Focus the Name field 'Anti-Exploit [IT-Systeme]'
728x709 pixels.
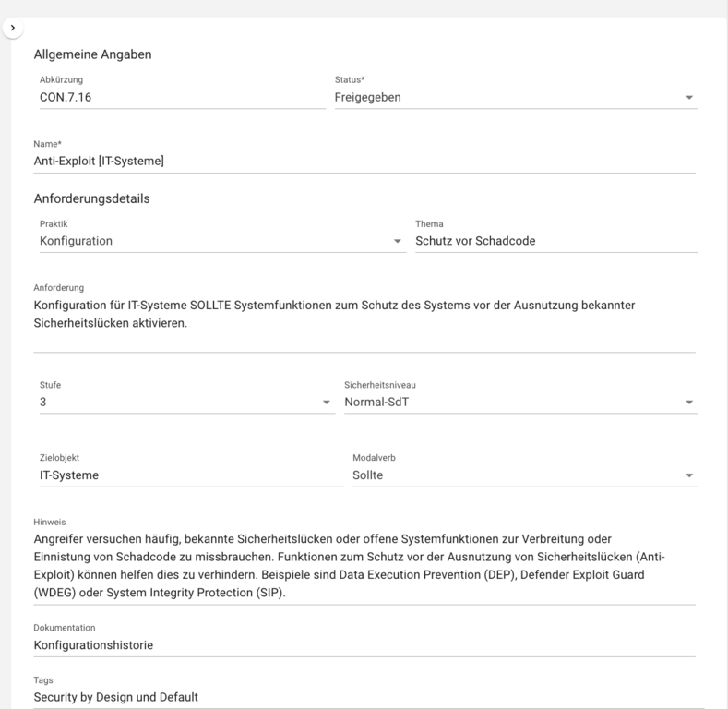[x=364, y=161]
